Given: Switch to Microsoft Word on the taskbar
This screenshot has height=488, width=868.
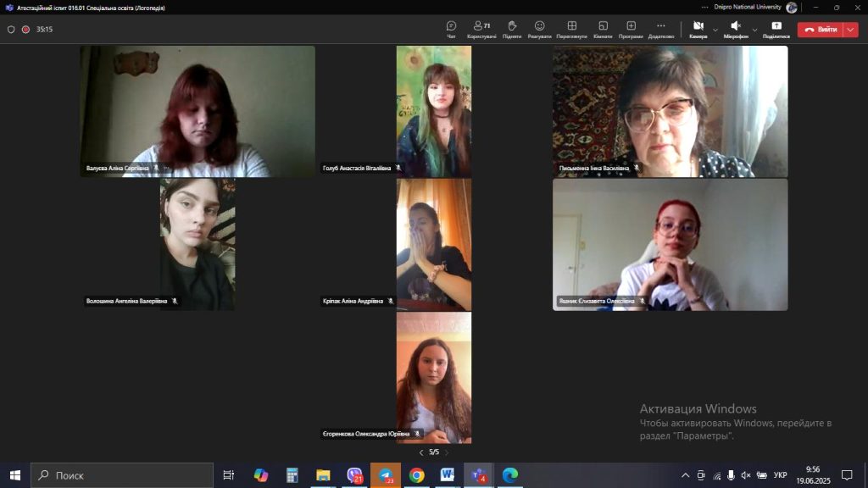Looking at the screenshot, I should pyautogui.click(x=448, y=475).
